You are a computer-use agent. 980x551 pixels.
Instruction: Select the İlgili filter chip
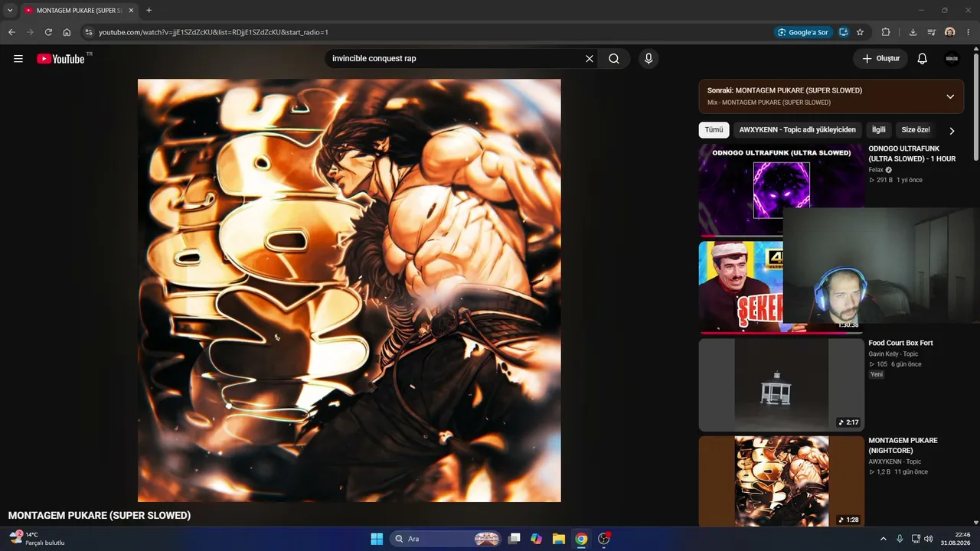[878, 130]
